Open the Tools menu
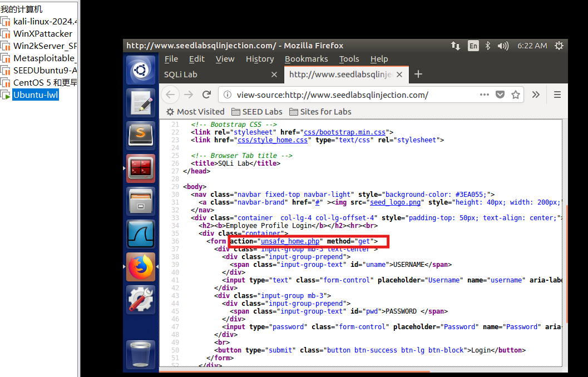The height and width of the screenshot is (377, 588). click(x=349, y=59)
